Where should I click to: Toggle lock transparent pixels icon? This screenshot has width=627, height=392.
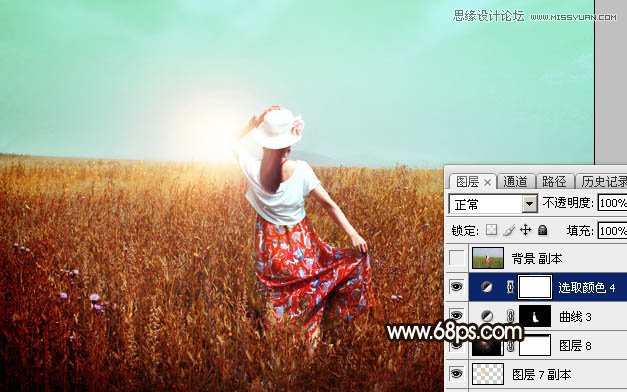tap(491, 230)
